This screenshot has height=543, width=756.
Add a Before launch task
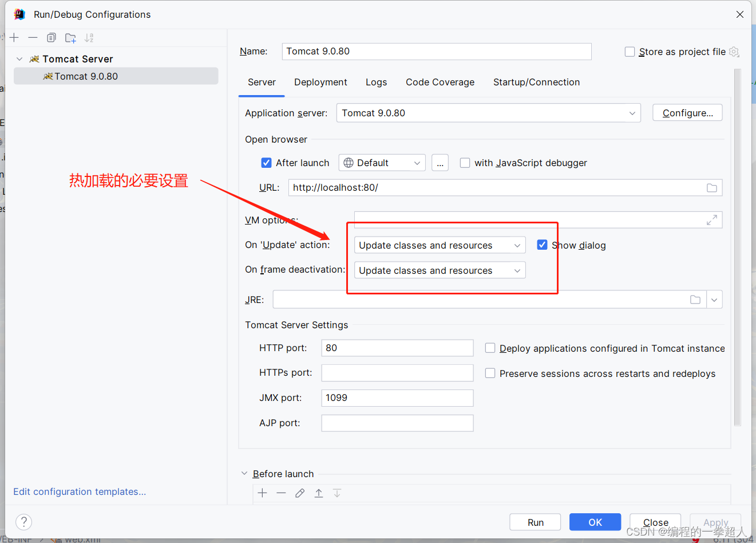(263, 493)
